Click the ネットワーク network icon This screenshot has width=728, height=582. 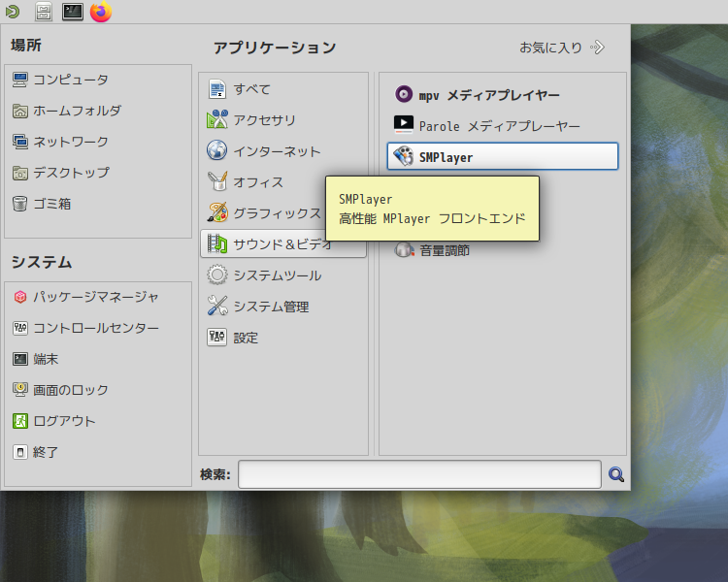pos(20,142)
